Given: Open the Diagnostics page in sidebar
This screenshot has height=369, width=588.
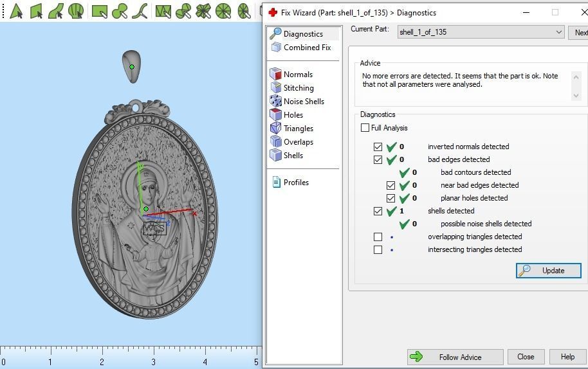Looking at the screenshot, I should 304,33.
